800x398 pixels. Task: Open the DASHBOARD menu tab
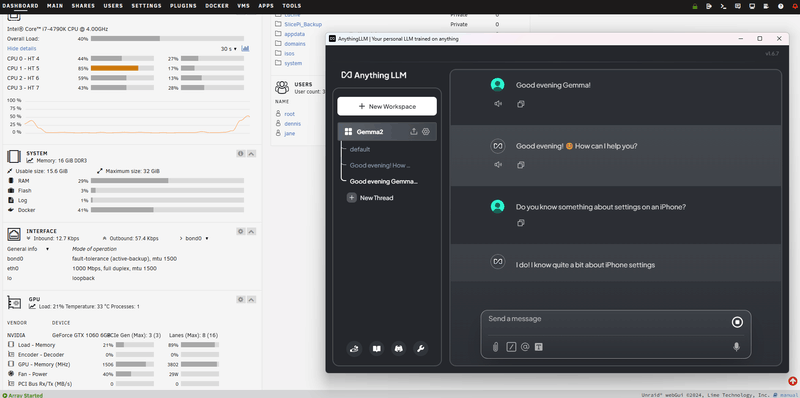(19, 6)
